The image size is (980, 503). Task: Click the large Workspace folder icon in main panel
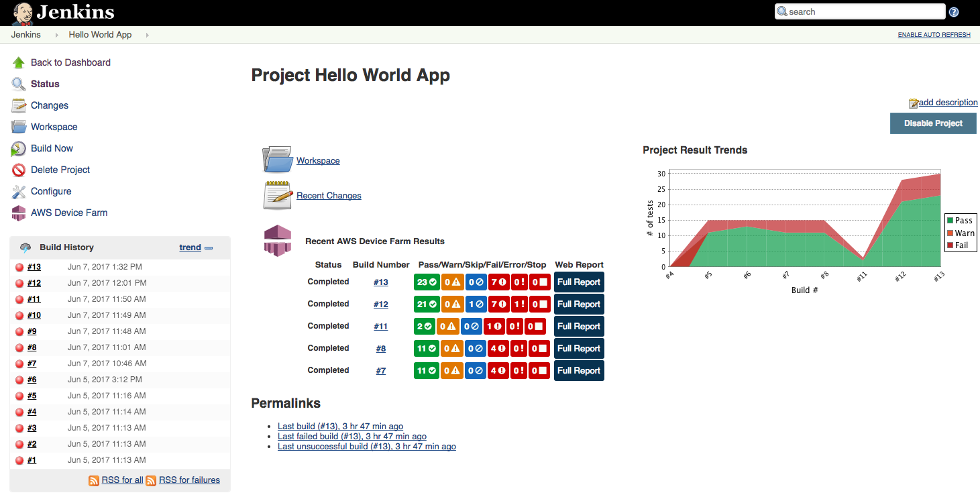(277, 160)
